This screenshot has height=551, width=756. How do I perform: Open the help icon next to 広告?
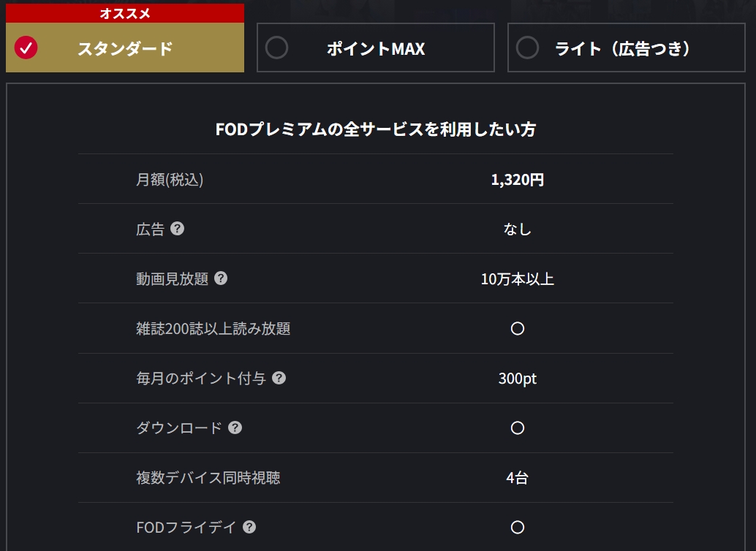click(x=177, y=229)
